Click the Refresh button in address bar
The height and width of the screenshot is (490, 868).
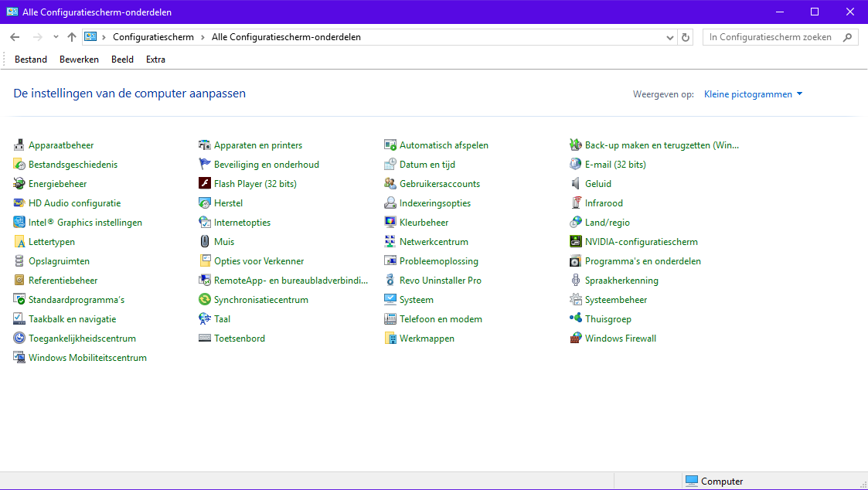686,37
